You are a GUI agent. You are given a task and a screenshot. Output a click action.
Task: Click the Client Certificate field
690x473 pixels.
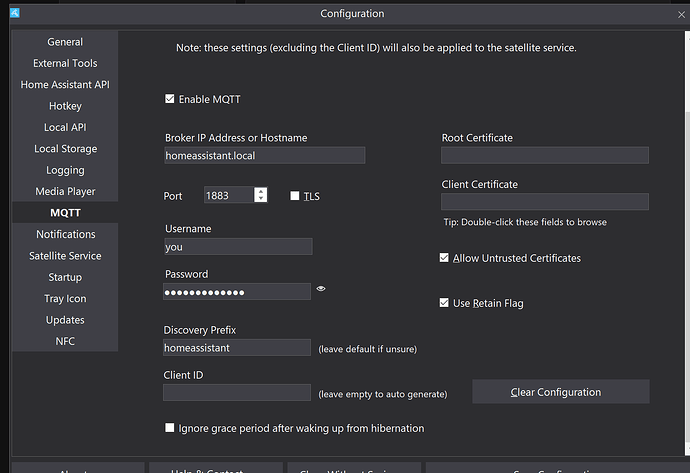click(545, 202)
